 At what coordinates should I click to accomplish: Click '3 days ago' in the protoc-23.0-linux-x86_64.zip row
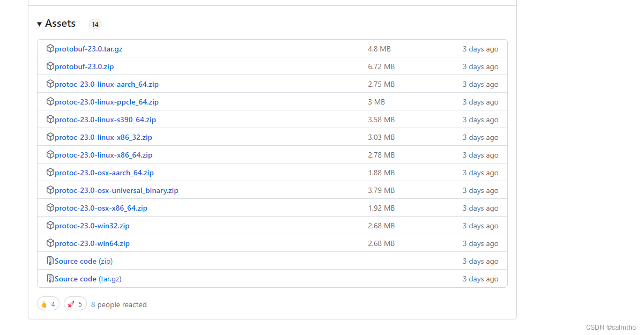(480, 155)
